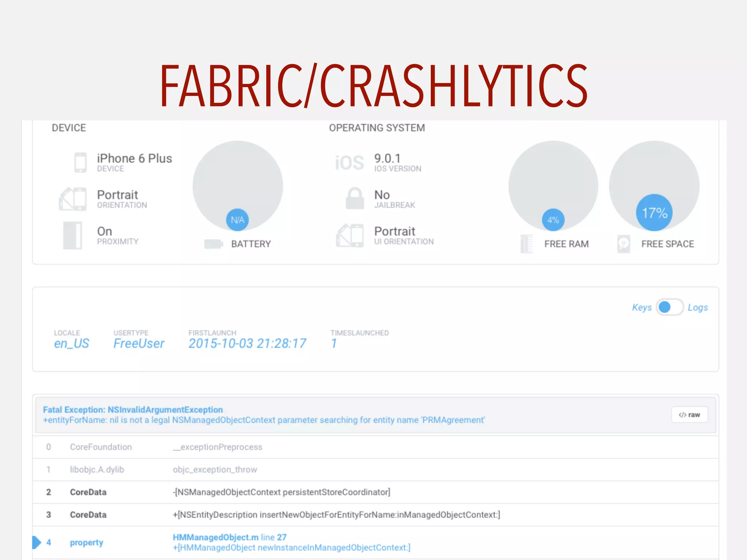Click the iPhone device icon

(x=80, y=163)
